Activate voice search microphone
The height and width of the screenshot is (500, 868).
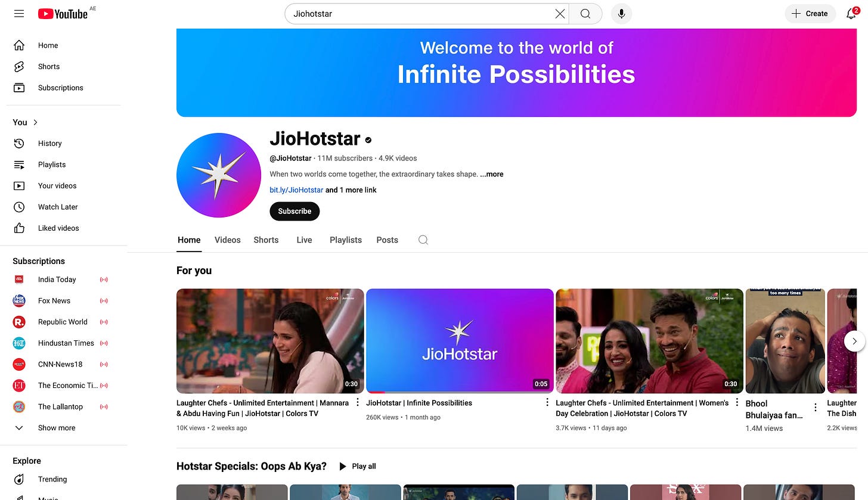621,14
